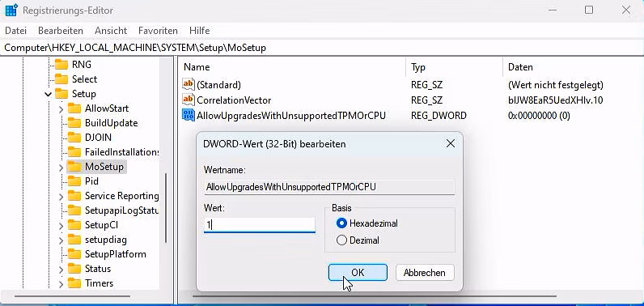Open the Bearbeiten menu
Viewport: 644px width, 306px height.
click(61, 31)
